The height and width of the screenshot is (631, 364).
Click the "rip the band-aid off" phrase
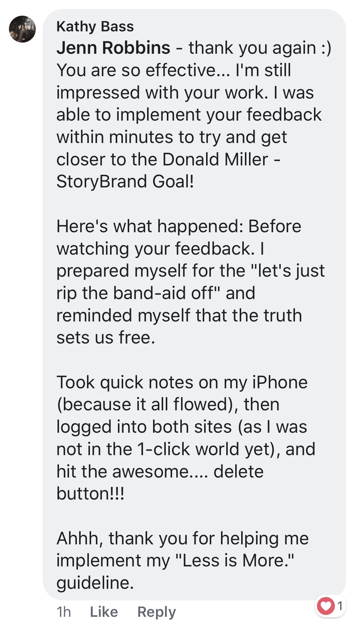point(137,293)
